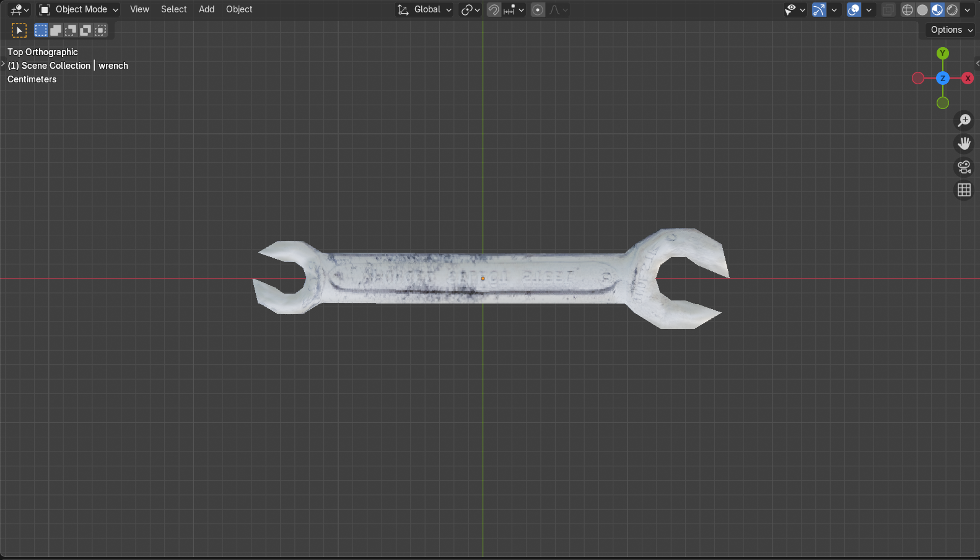Select the Select Box tool icon

(19, 30)
